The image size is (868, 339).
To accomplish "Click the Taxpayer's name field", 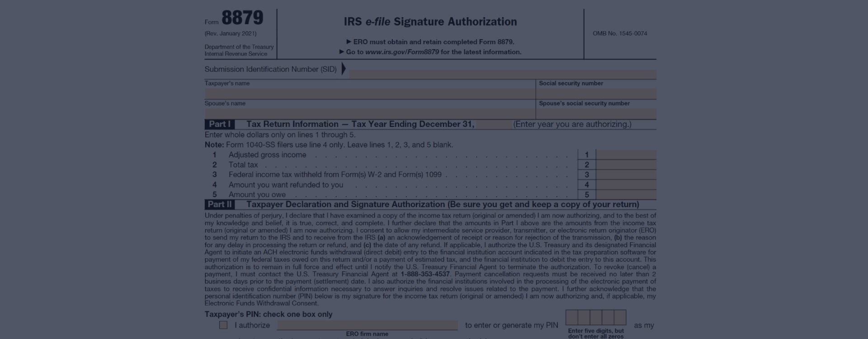I will (x=370, y=94).
